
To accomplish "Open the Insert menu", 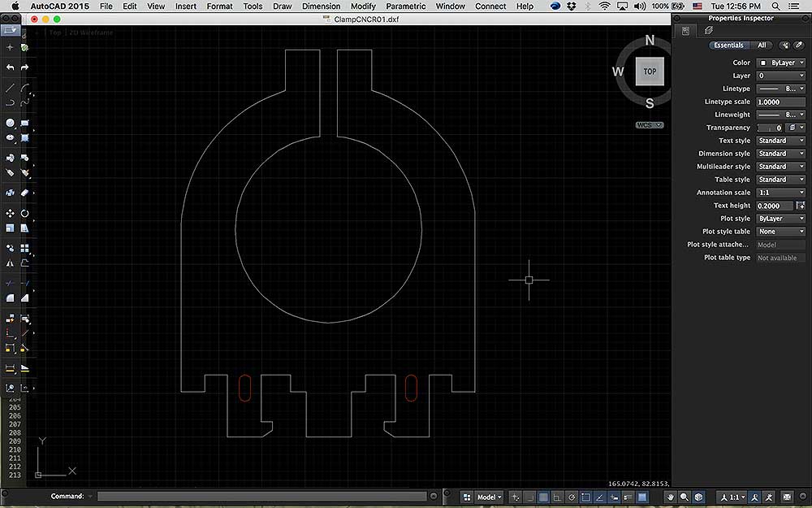I will 185,7.
